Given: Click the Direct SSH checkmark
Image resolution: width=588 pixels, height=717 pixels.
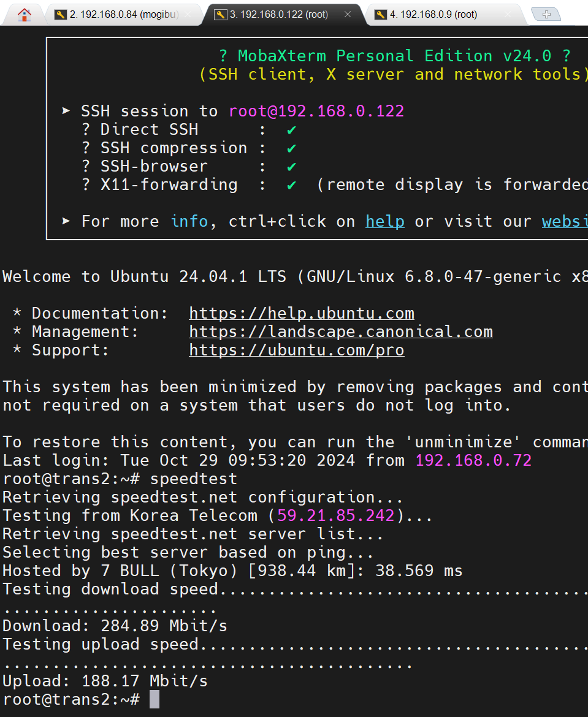Looking at the screenshot, I should (x=291, y=131).
